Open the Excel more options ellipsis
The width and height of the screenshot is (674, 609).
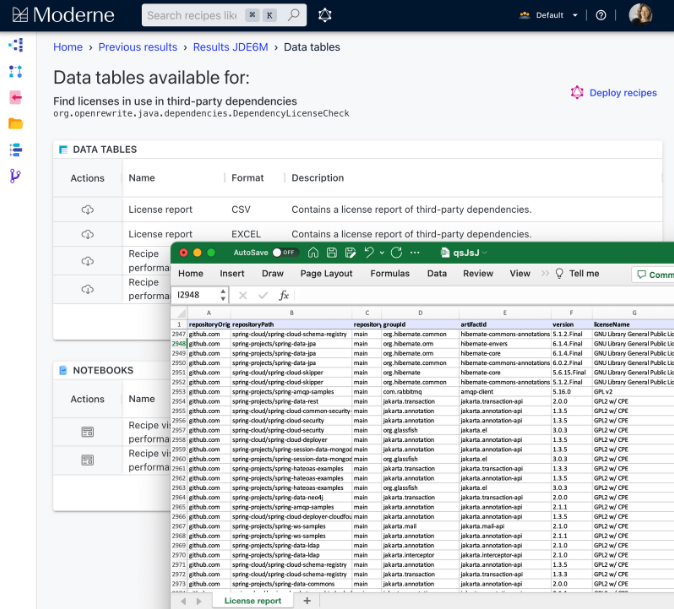(x=415, y=253)
